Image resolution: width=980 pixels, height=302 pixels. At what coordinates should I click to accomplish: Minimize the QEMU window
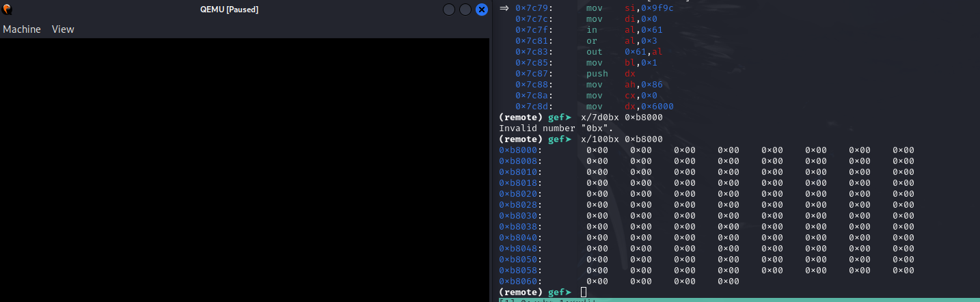click(449, 10)
